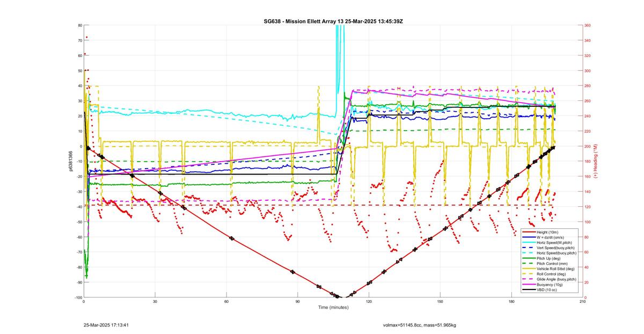Click the red Height line sample in legend
644x334 pixels.
tap(529, 232)
